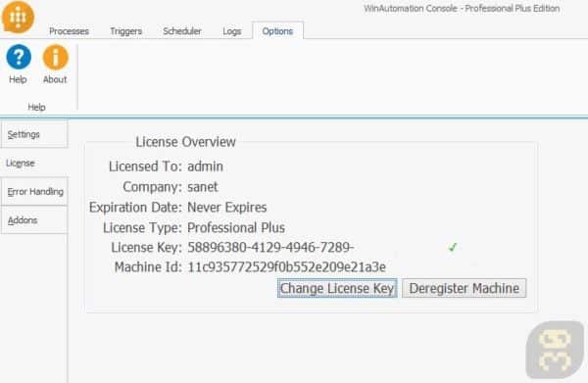Open the Addons side tab
Screen dimensions: 588x383
click(x=34, y=220)
